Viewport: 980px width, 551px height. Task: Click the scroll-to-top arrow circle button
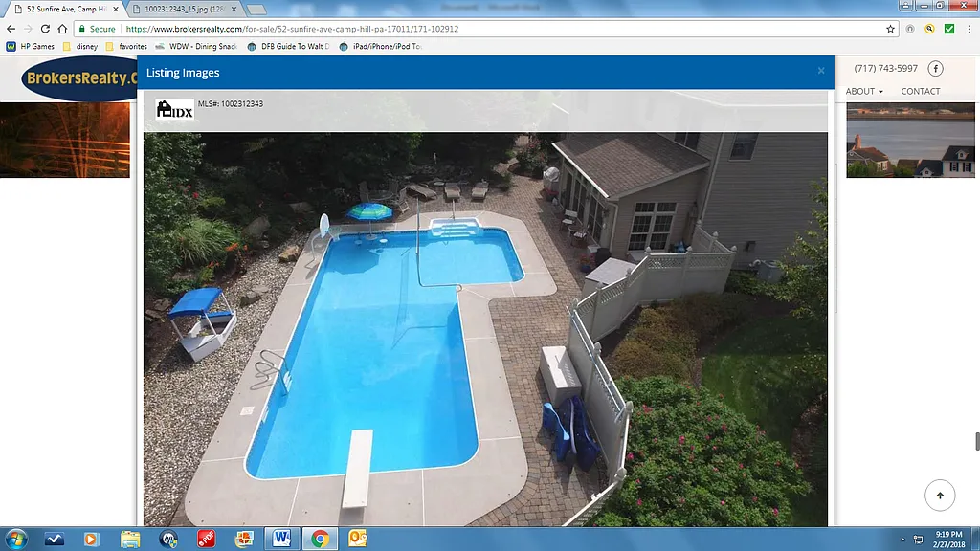point(940,495)
